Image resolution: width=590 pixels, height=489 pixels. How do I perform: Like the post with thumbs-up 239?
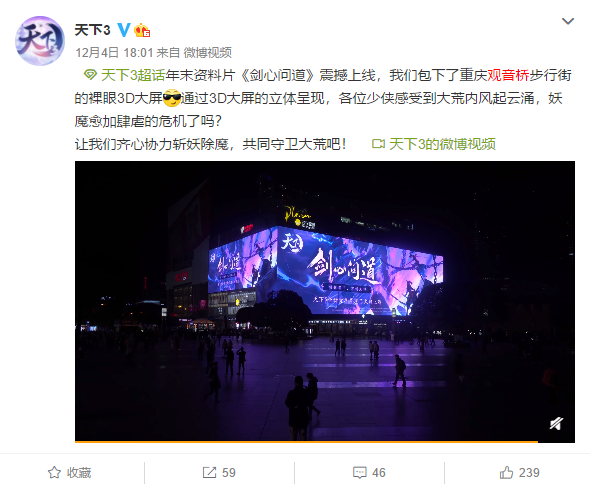(520, 472)
